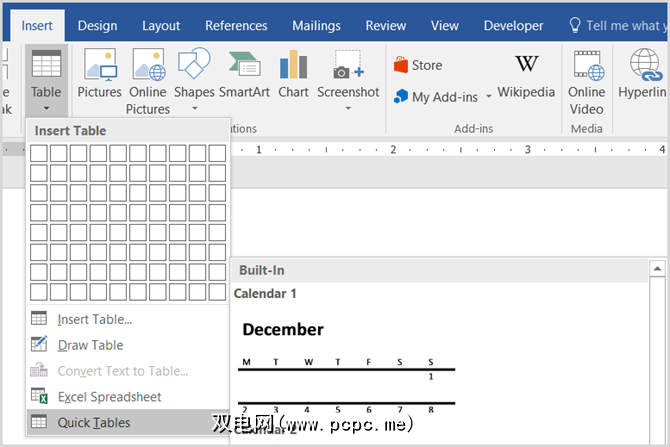Expand the Shapes dropdown arrow
Viewport: 670px width, 447px height.
click(194, 109)
